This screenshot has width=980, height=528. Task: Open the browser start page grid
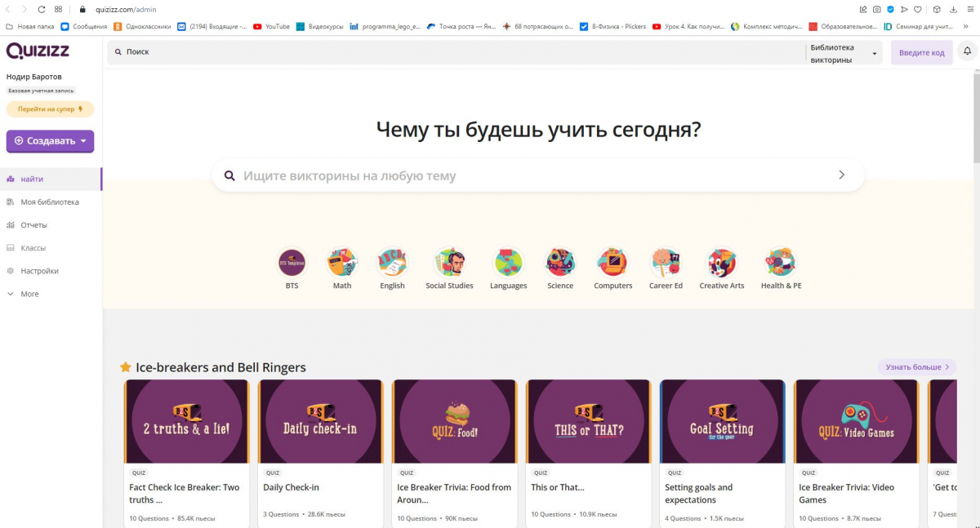60,9
